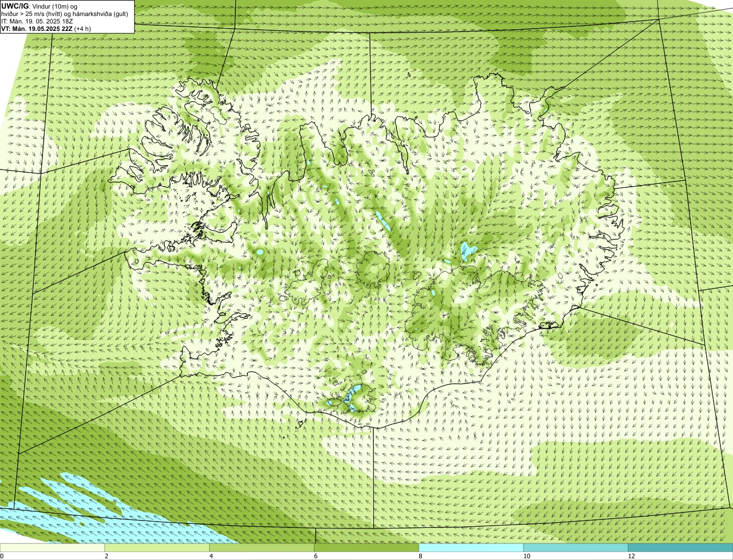
Task: Click the scale label '2'
Action: pos(107,556)
